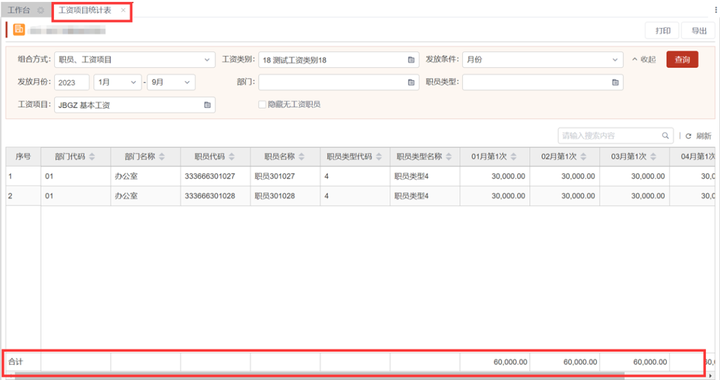Image resolution: width=720 pixels, height=380 pixels.
Task: Open the 发放条件 dropdown
Action: click(x=543, y=60)
